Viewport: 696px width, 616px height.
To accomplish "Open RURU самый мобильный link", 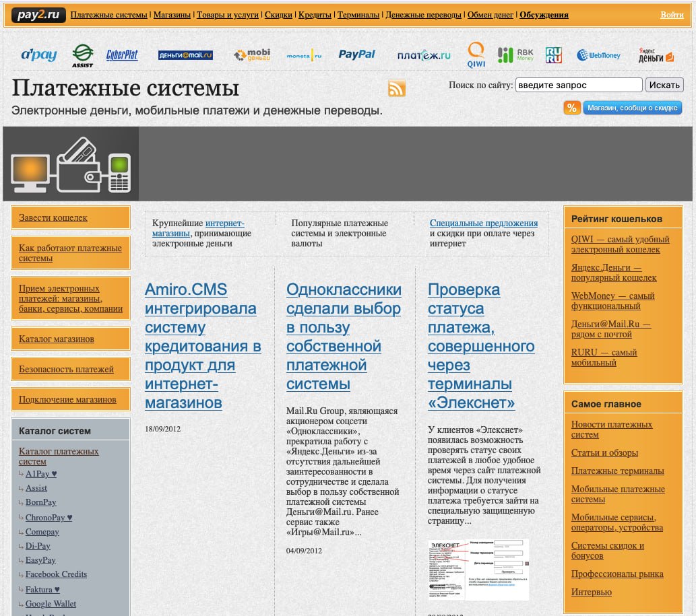I will 604,357.
